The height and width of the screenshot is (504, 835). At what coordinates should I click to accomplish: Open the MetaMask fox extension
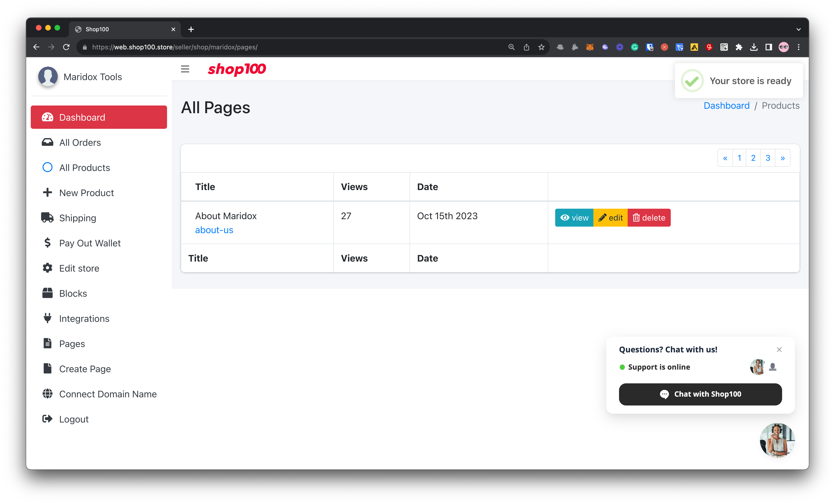pos(590,47)
